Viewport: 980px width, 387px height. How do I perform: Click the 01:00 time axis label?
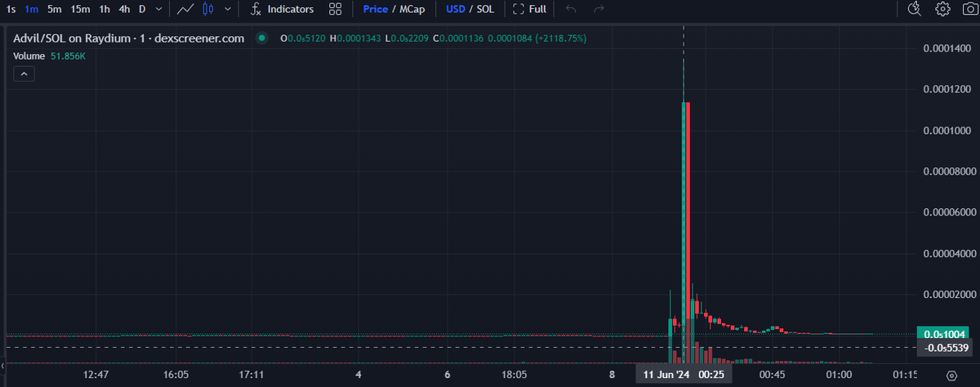(x=840, y=375)
